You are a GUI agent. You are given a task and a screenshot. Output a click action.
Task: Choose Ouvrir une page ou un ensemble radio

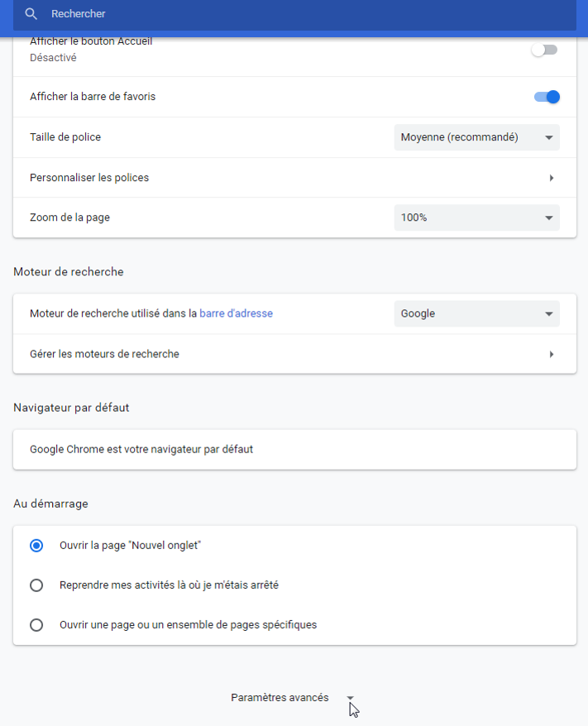tap(36, 625)
